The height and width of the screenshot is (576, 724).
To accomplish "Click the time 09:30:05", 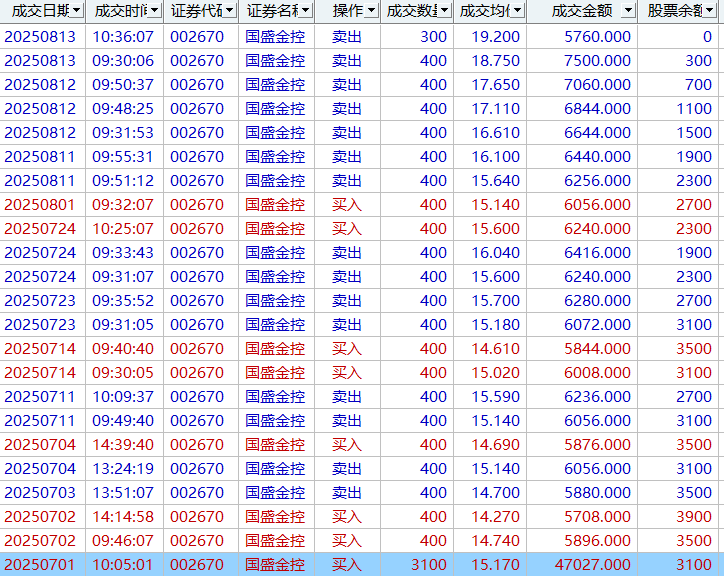I will [x=123, y=373].
